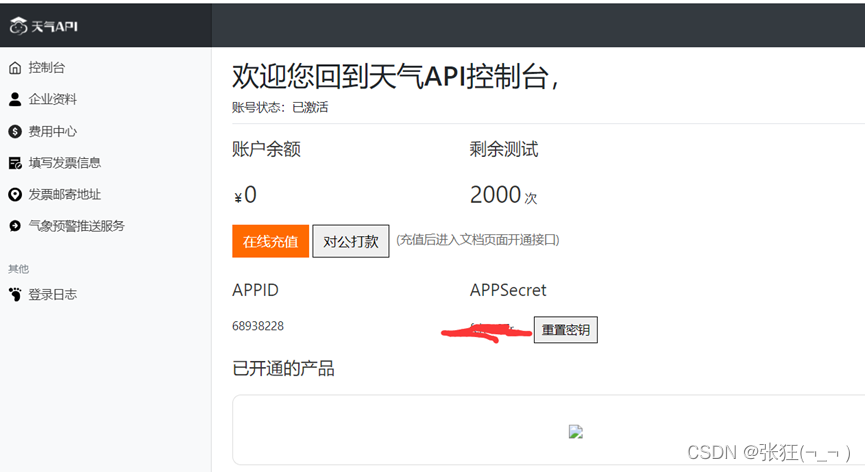Click the 充值后进入文档页面开通接口 note
The height and width of the screenshot is (472, 865).
click(x=478, y=240)
